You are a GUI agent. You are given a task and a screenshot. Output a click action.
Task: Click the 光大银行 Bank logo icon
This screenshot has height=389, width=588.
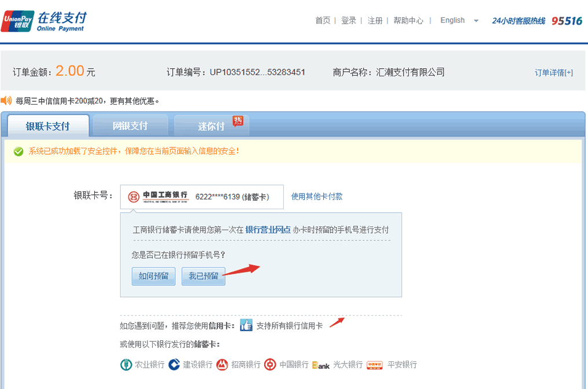[x=321, y=365]
